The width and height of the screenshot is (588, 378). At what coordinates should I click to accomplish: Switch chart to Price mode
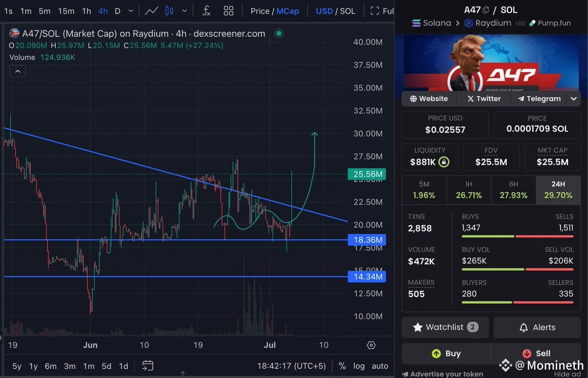pyautogui.click(x=260, y=11)
